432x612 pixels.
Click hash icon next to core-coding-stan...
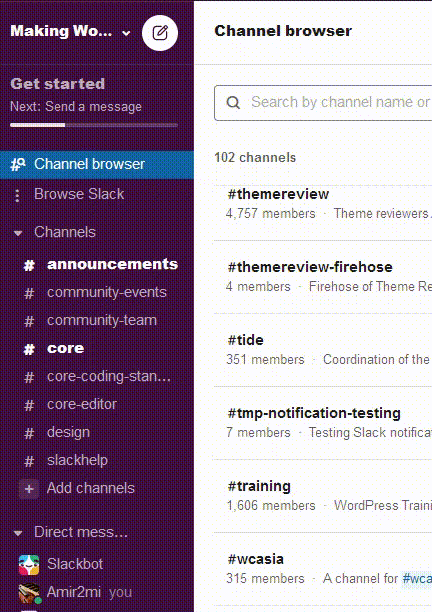pos(29,377)
